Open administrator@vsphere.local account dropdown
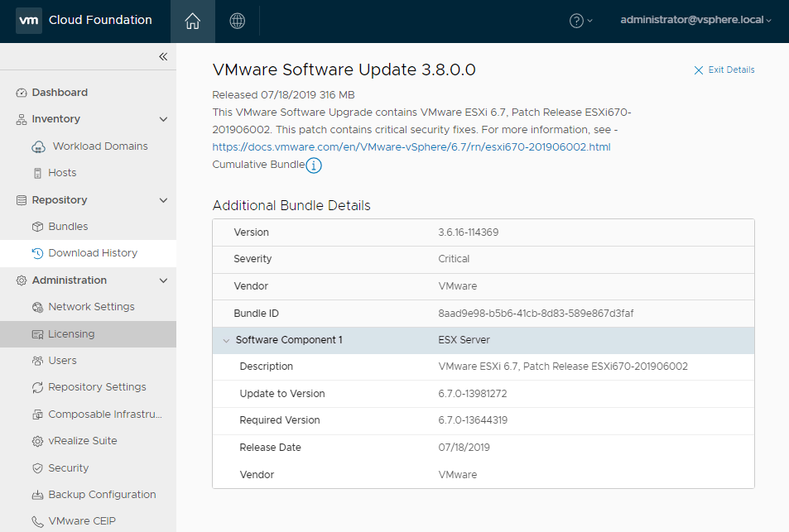The height and width of the screenshot is (532, 789). point(695,20)
